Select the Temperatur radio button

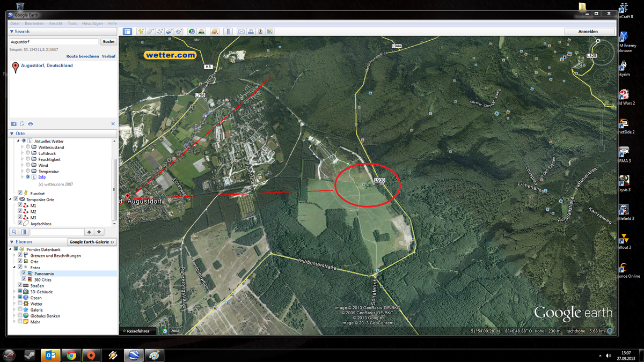(x=28, y=172)
